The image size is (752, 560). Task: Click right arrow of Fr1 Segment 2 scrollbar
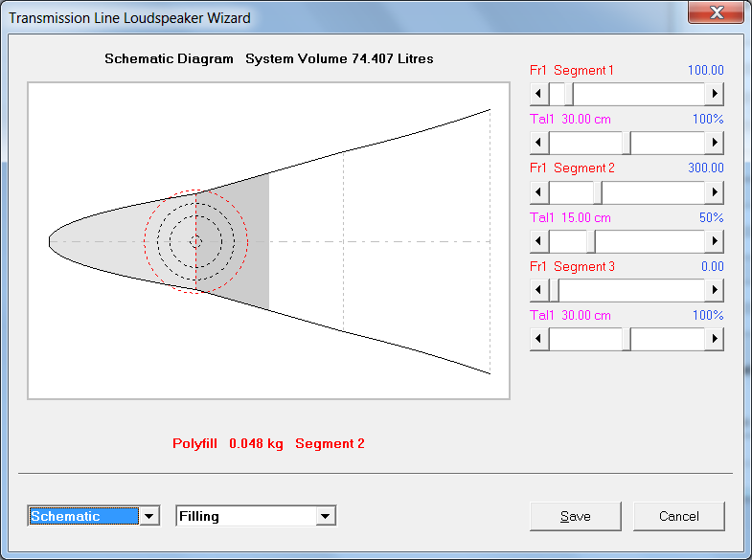tap(714, 191)
